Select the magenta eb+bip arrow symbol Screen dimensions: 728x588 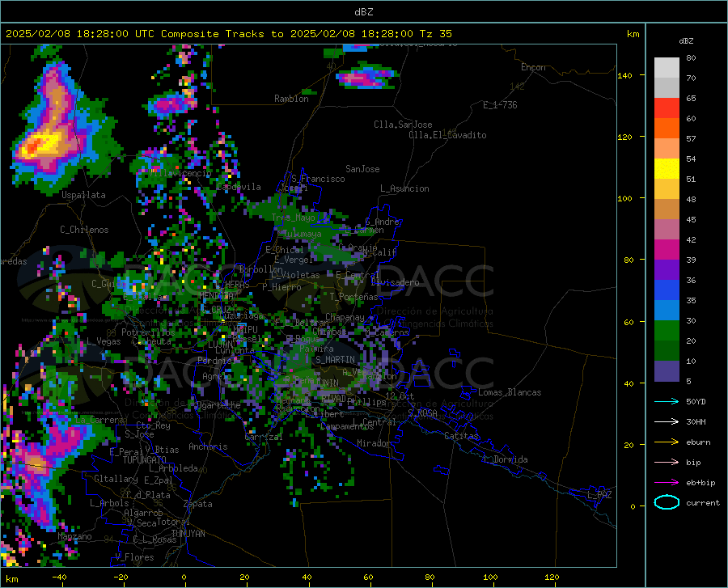point(667,483)
